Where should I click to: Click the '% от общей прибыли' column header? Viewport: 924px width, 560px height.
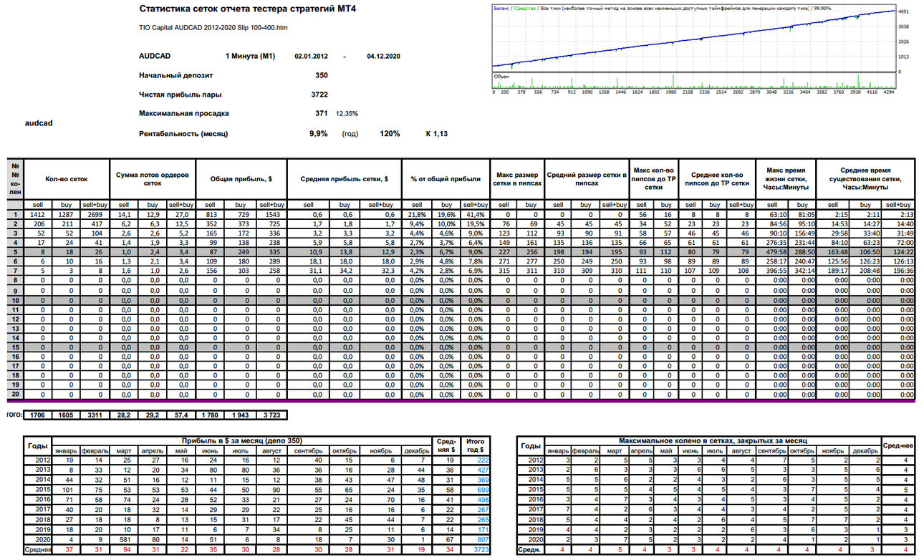click(x=445, y=178)
